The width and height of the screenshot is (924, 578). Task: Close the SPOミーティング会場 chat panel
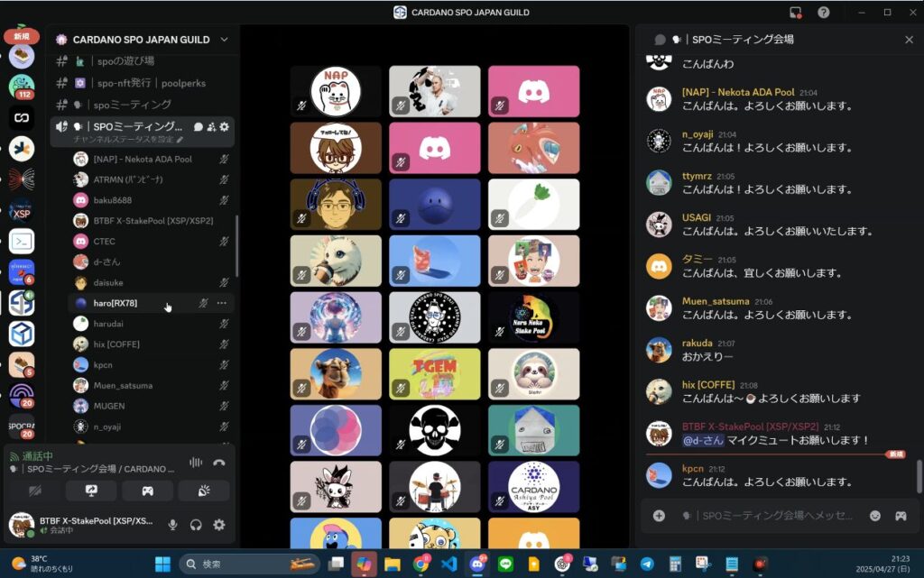909,40
